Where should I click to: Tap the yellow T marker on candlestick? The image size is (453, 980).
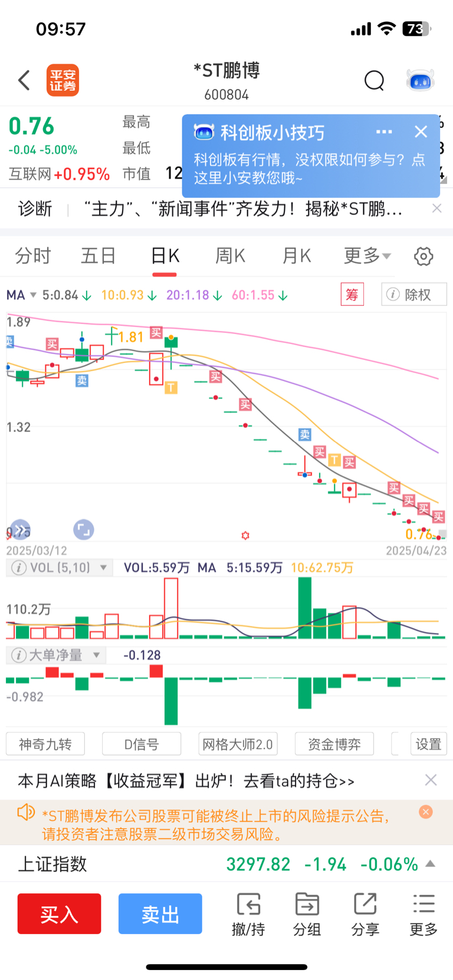(x=171, y=387)
